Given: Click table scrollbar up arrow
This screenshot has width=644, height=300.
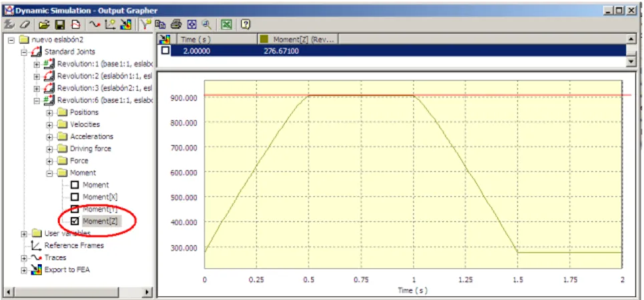Looking at the screenshot, I should [632, 38].
